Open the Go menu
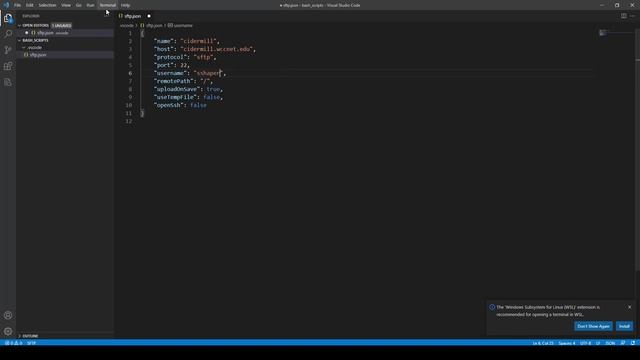 click(78, 5)
